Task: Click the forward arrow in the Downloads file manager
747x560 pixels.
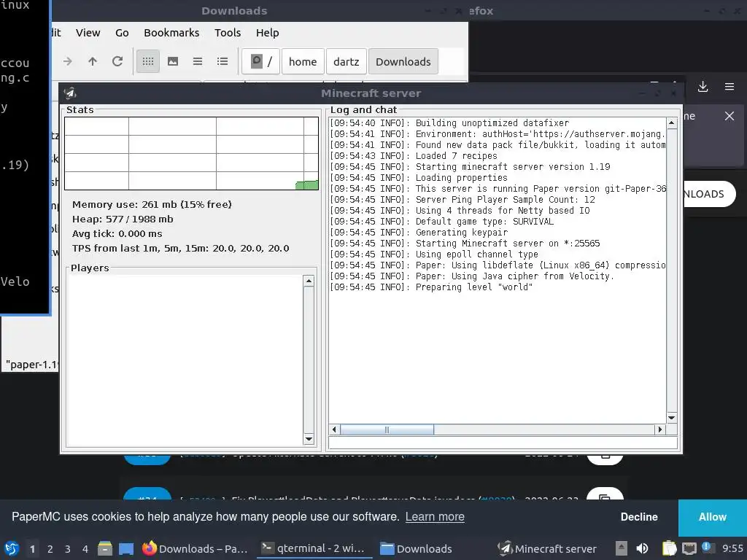Action: (x=68, y=61)
